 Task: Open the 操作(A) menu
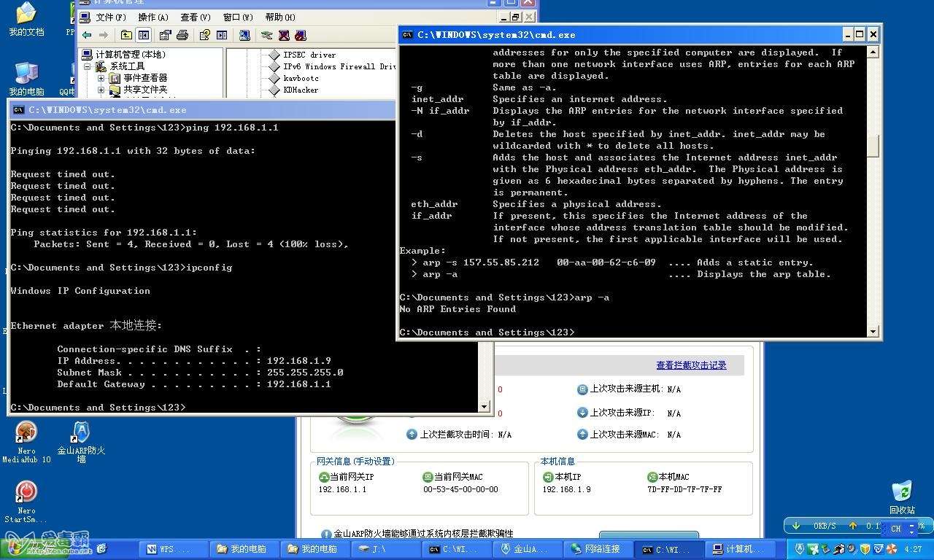[x=153, y=17]
